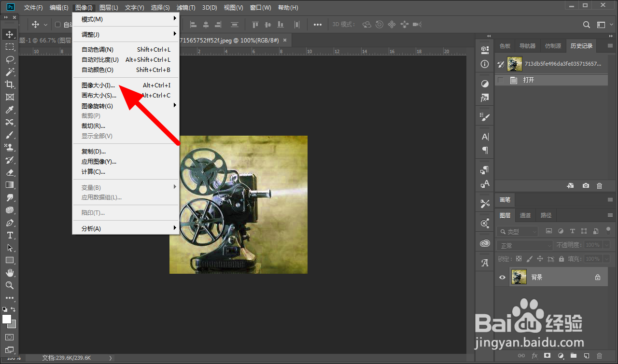The width and height of the screenshot is (618, 364).
Task: Open the Paragraph panel icon
Action: 485,150
